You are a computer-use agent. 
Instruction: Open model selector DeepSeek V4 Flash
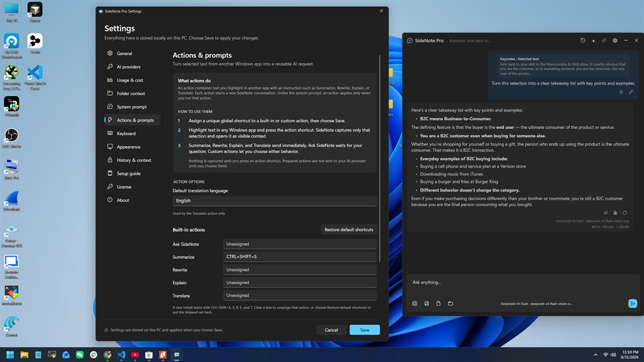536,304
